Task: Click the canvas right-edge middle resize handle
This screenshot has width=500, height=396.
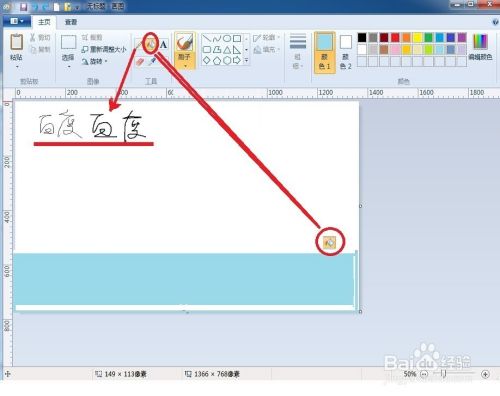Action: [x=360, y=206]
